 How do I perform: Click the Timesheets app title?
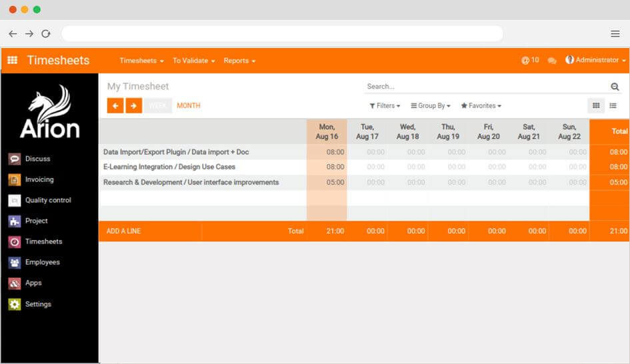click(58, 60)
